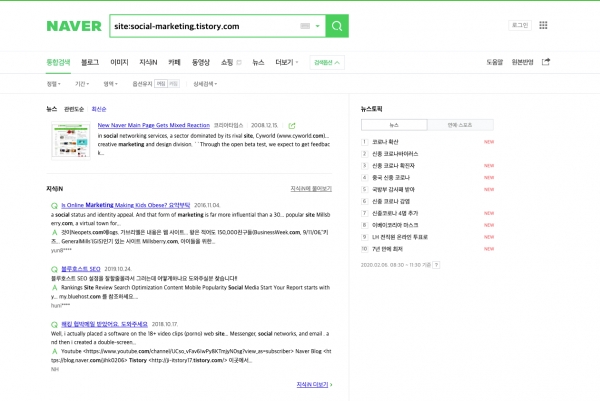
Task: Open the 상세검색 advanced search dropdown
Action: coord(205,84)
